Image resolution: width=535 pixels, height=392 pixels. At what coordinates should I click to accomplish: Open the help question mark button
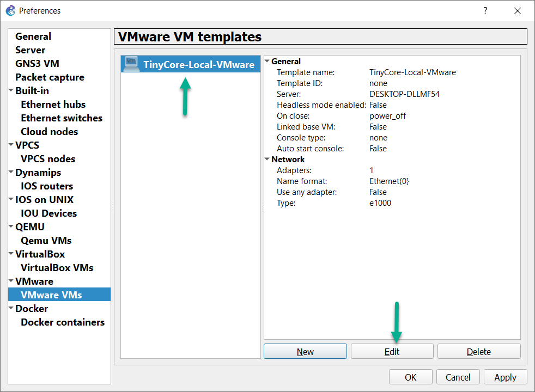click(485, 10)
